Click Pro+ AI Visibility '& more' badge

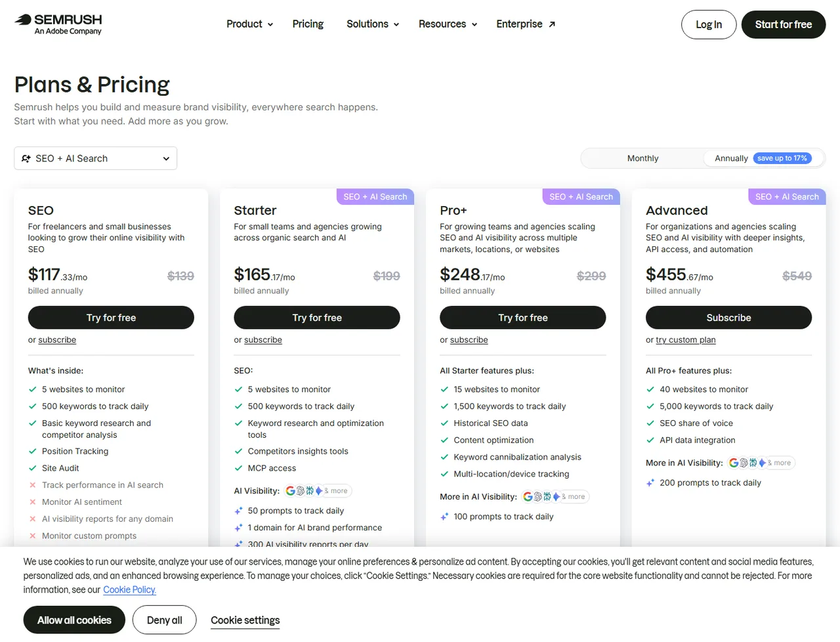576,497
